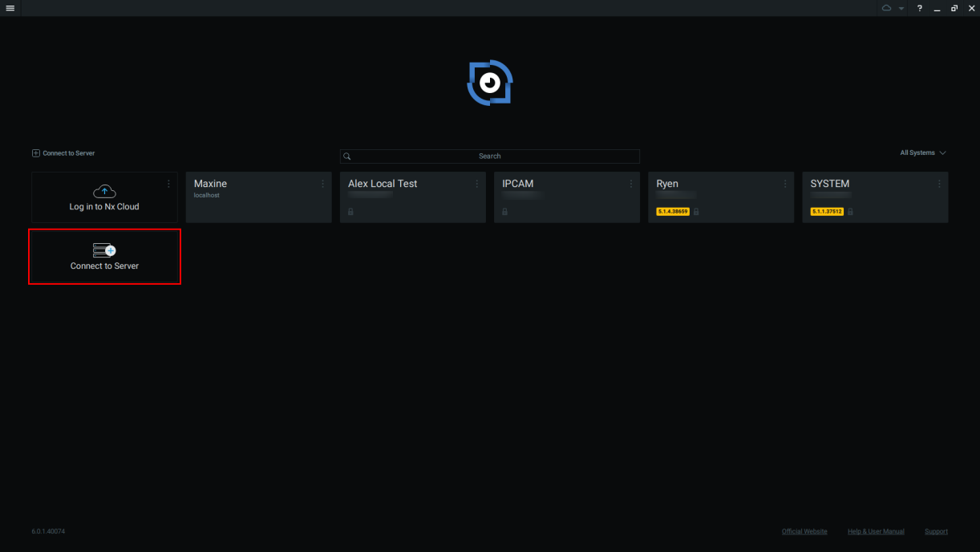Click the yellow version badge on SYSTEM tile

pos(827,212)
